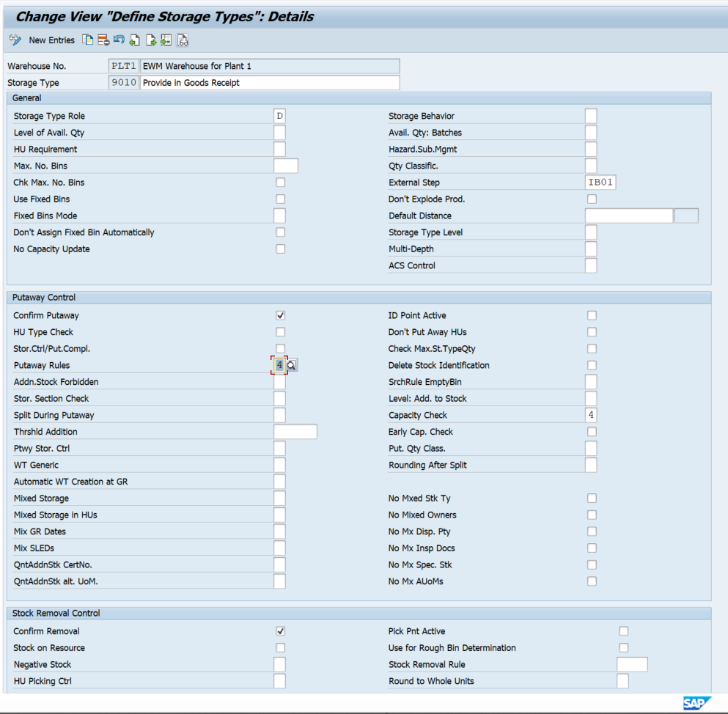Select the Stock Removal Rule field

pyautogui.click(x=633, y=664)
